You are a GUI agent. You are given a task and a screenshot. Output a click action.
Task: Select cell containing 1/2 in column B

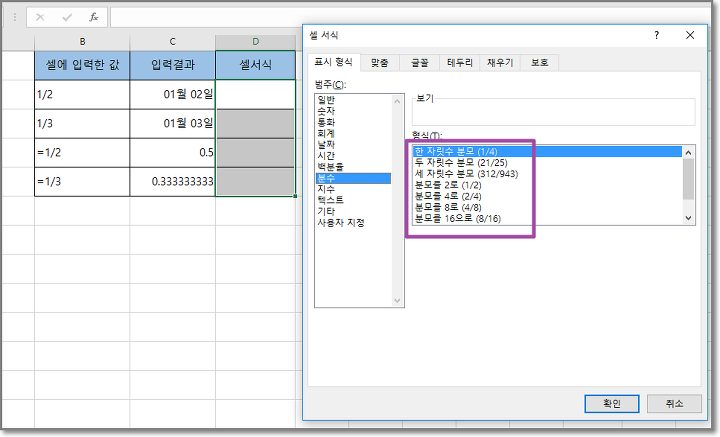coord(82,95)
